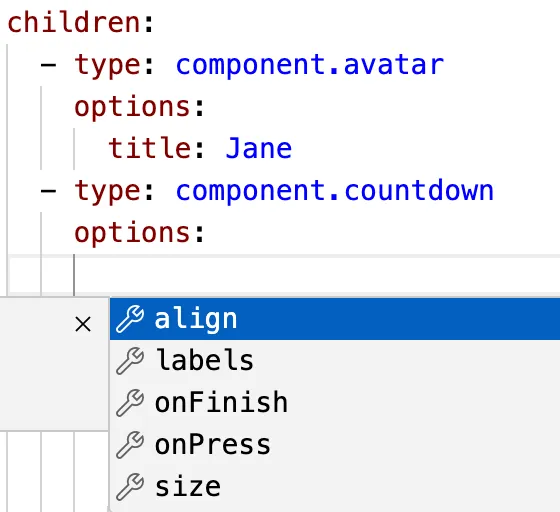The height and width of the screenshot is (512, 560).
Task: Click the component.countdown type value
Action: 335,191
